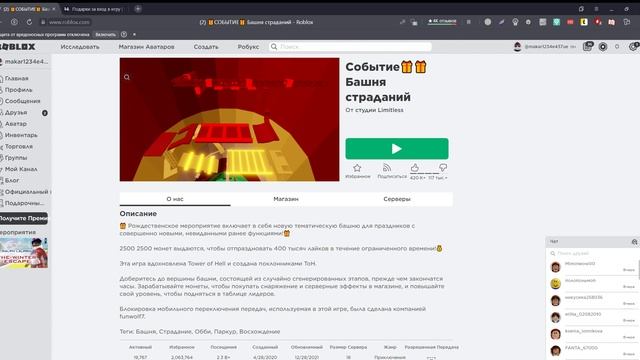Image resolution: width=640 pixels, height=360 pixels.
Task: Open the teal browser extension icon
Action: (556, 22)
